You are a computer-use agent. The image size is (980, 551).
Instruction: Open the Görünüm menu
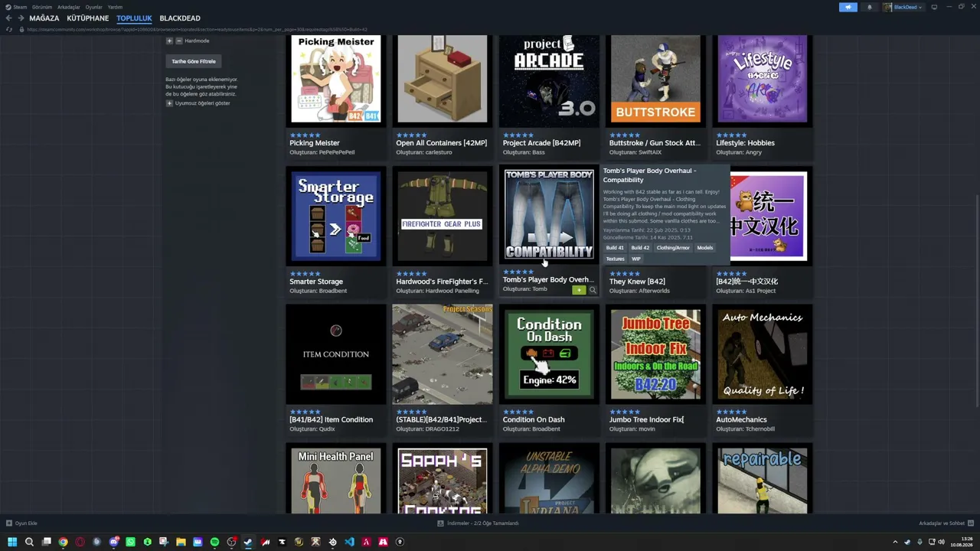[42, 7]
